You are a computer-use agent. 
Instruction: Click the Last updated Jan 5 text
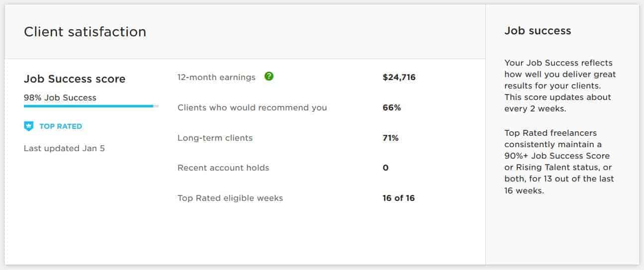tap(64, 148)
